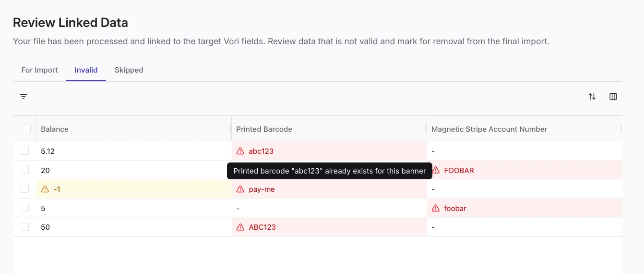Click the sort arrows icon
The width and height of the screenshot is (644, 274).
coord(592,97)
